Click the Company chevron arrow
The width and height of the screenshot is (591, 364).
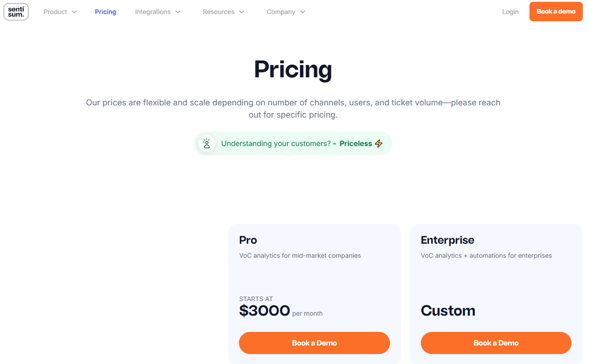point(302,12)
